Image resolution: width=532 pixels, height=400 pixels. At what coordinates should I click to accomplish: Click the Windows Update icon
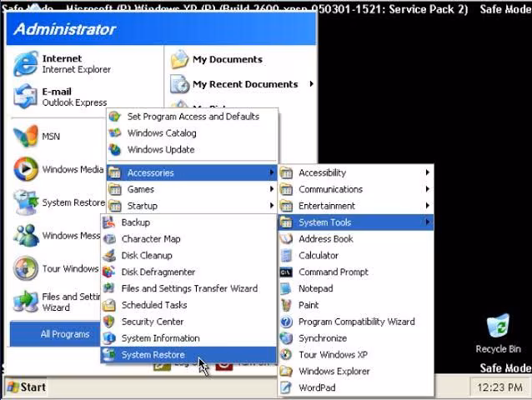115,149
